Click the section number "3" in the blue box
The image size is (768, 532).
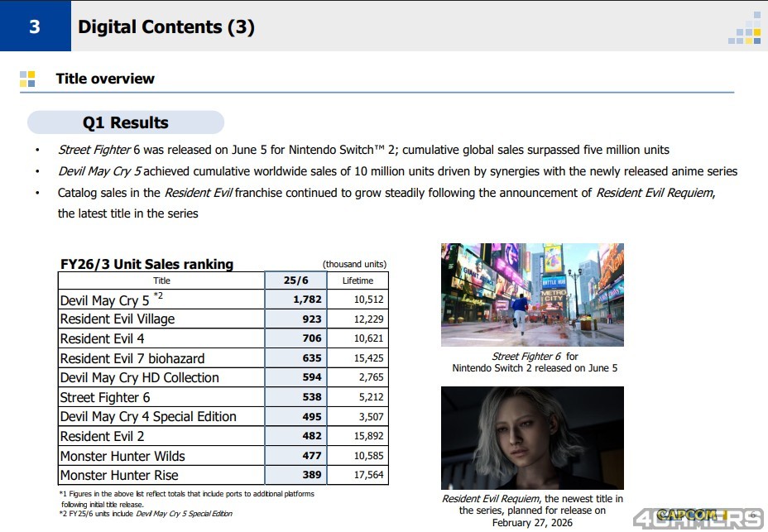(34, 26)
